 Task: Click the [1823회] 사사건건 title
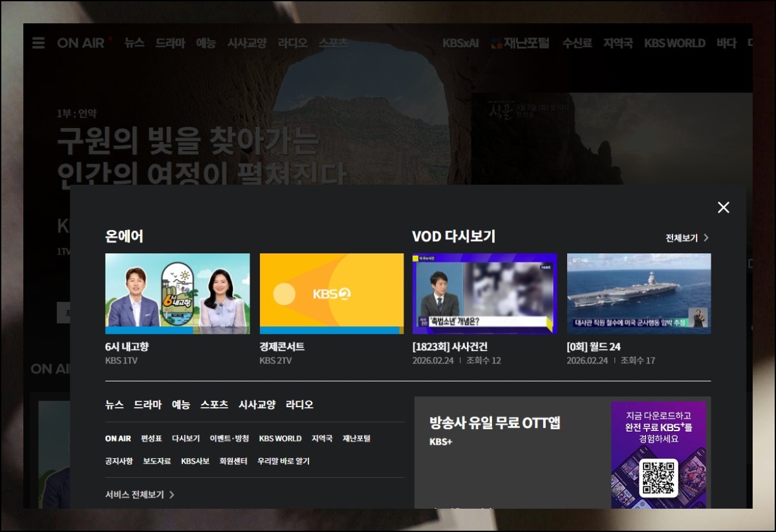tap(450, 347)
